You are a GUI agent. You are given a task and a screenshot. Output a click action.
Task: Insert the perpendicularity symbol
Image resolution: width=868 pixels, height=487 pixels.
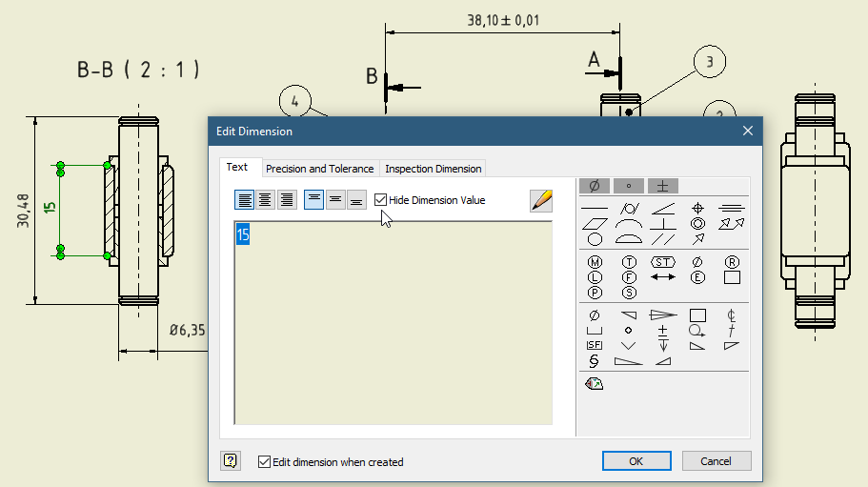coord(663,224)
